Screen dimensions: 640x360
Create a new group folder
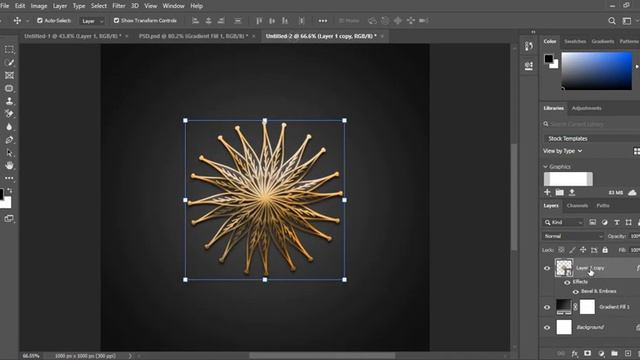[614, 353]
